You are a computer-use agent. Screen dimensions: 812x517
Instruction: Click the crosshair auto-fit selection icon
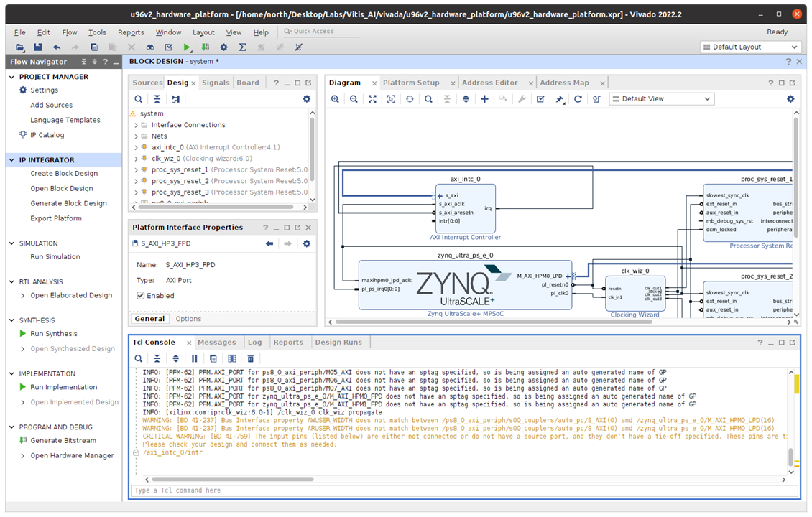(410, 99)
